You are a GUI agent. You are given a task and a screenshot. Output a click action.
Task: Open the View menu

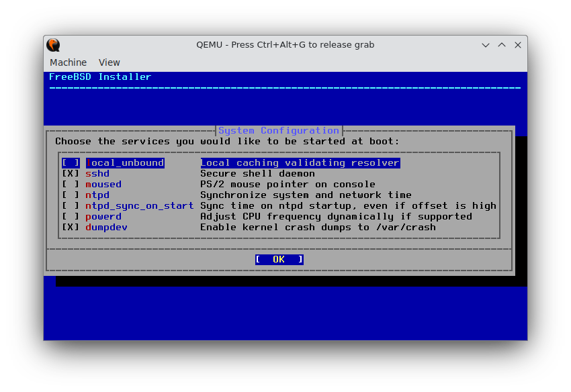pyautogui.click(x=109, y=62)
